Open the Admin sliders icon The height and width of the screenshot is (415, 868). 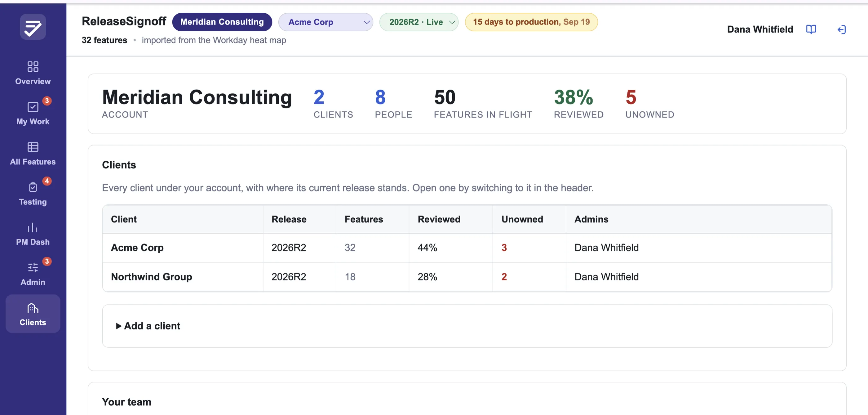point(33,267)
